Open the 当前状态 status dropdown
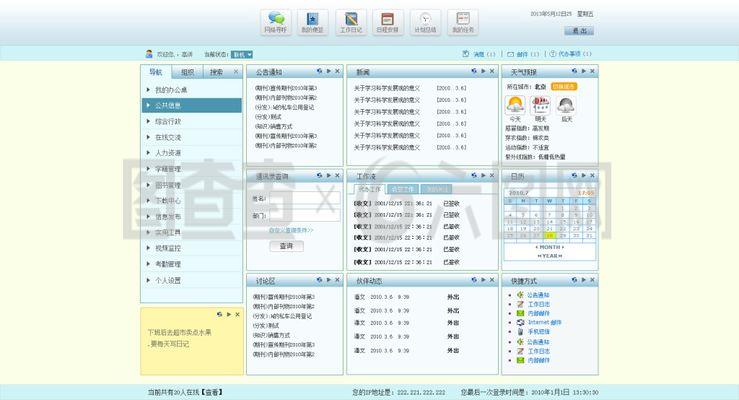 tap(242, 54)
